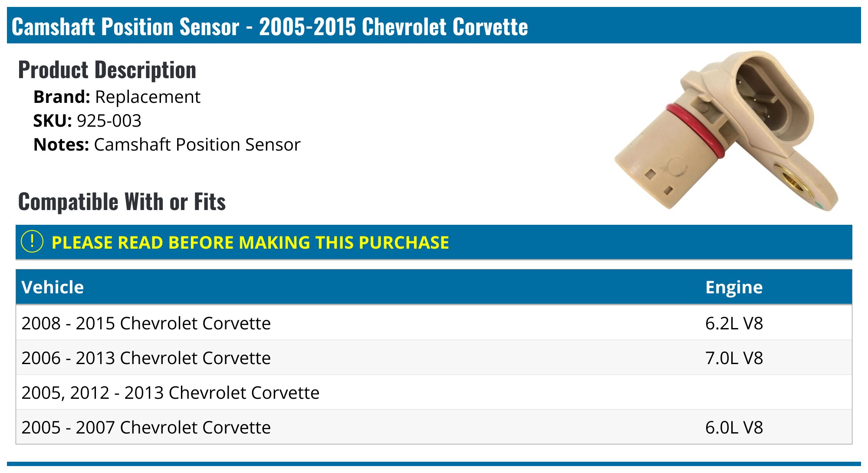Click the 2005 - 2007 Chevrolet Corvette row
This screenshot has height=473, width=868.
[434, 427]
